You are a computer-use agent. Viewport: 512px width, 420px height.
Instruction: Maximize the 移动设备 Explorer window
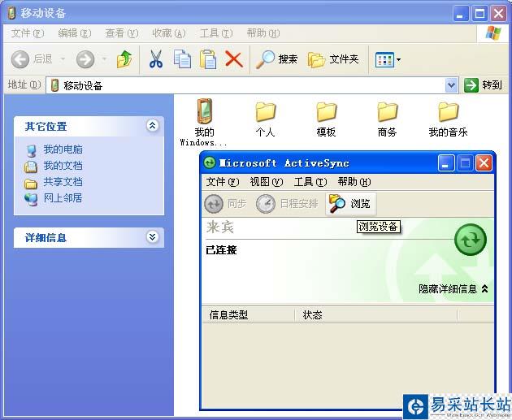pyautogui.click(x=479, y=14)
